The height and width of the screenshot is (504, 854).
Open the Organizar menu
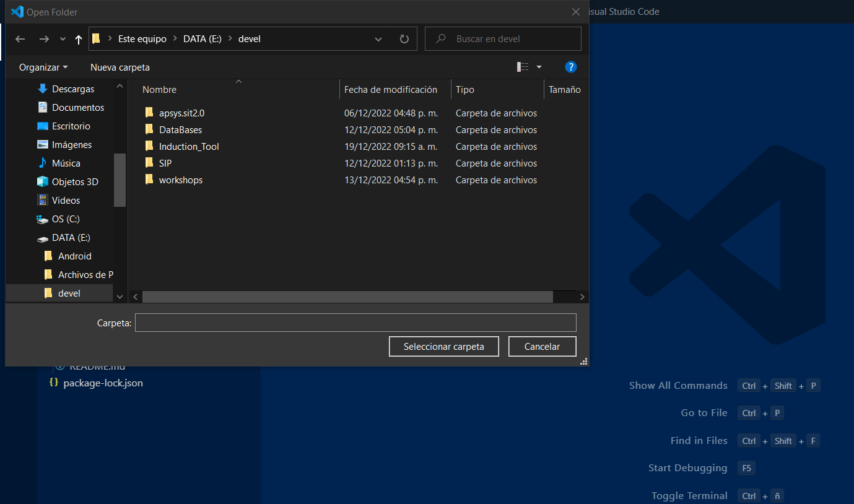tap(43, 67)
